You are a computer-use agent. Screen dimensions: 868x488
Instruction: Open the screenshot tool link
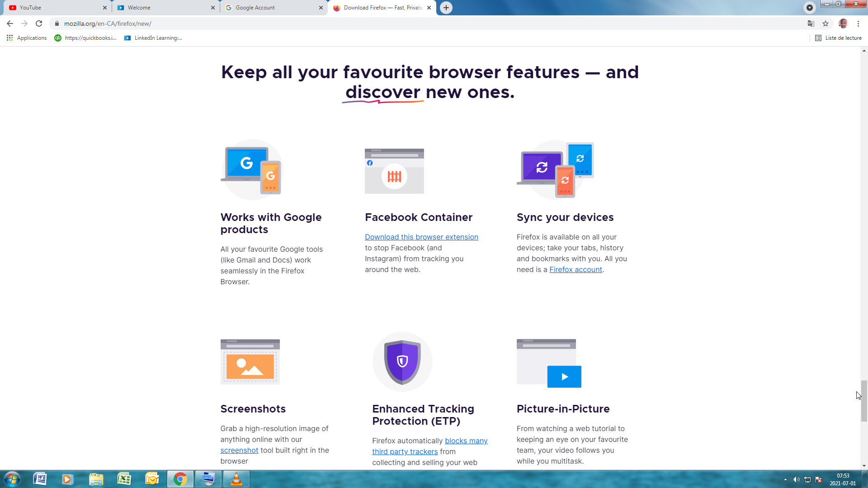click(x=239, y=450)
